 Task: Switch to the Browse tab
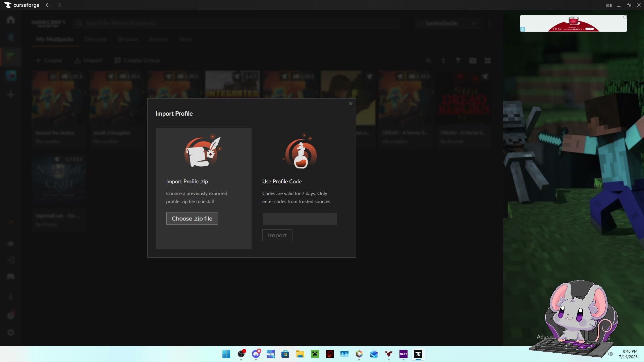coord(128,39)
